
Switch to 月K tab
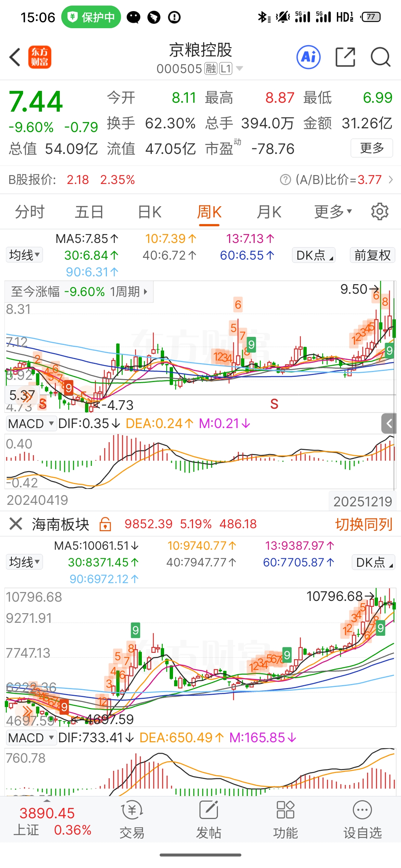[x=269, y=212]
